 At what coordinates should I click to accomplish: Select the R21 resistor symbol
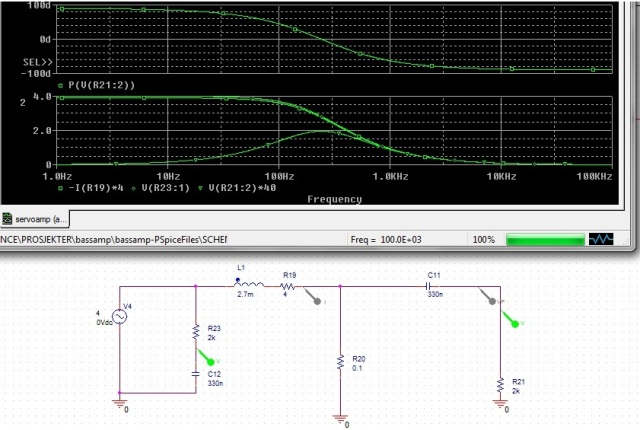(500, 385)
